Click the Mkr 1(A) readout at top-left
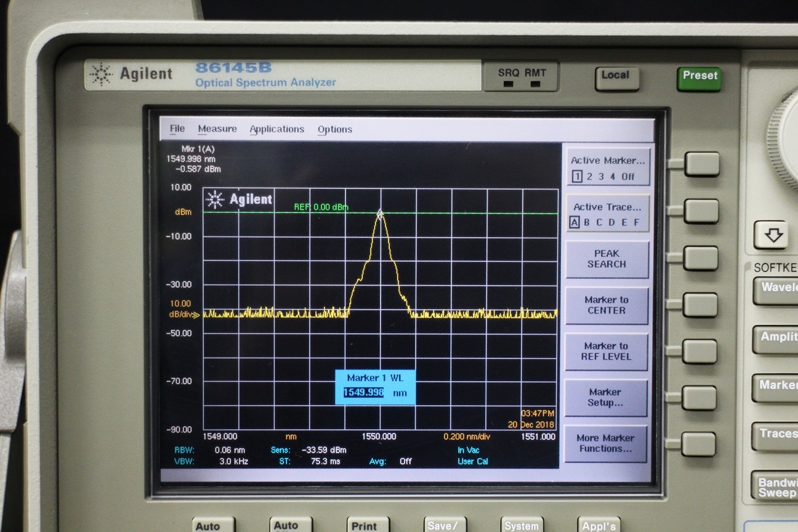Viewport: 798px width, 532px height. 193,159
